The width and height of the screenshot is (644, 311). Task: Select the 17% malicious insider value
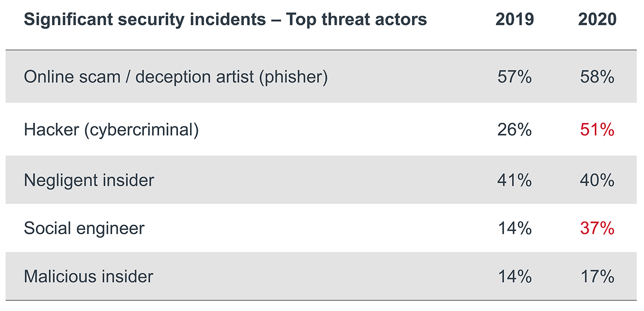click(x=597, y=277)
